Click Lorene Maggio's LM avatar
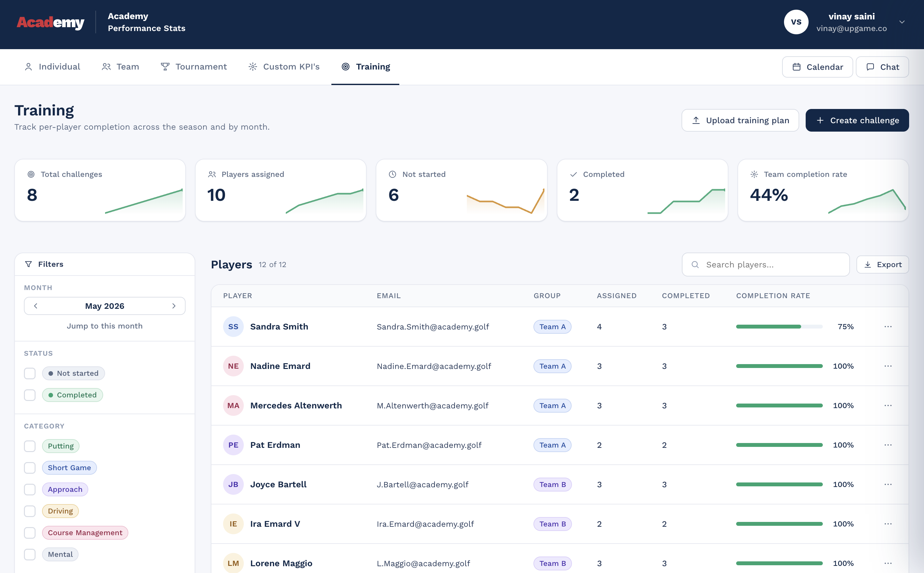The height and width of the screenshot is (573, 924). (233, 563)
